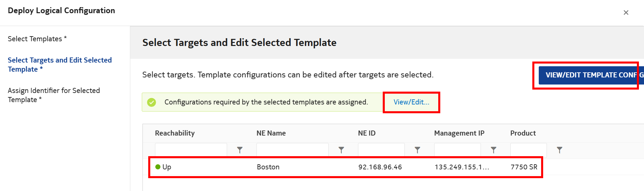Go to Select Targets and Edit Selected Template step
The image size is (644, 191).
[60, 65]
